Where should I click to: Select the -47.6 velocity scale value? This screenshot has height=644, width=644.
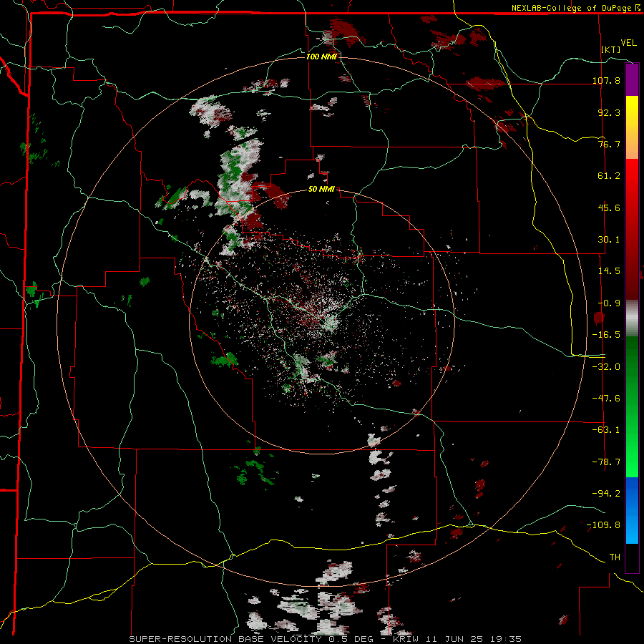point(606,399)
